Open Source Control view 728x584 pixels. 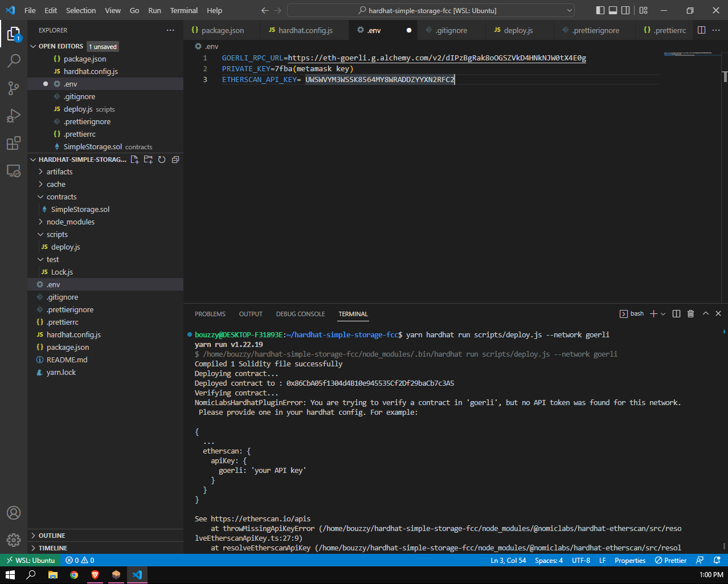click(x=14, y=88)
